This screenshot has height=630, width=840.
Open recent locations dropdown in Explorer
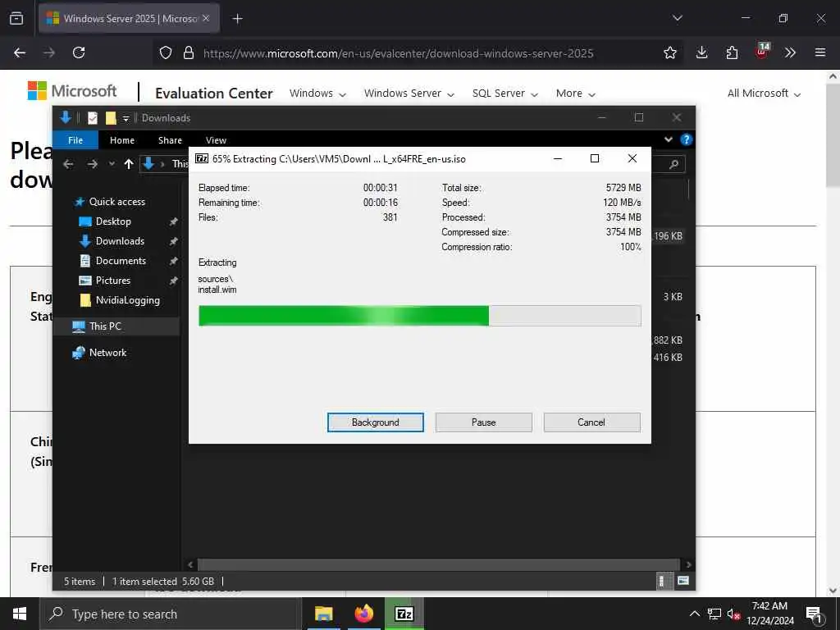coord(112,164)
